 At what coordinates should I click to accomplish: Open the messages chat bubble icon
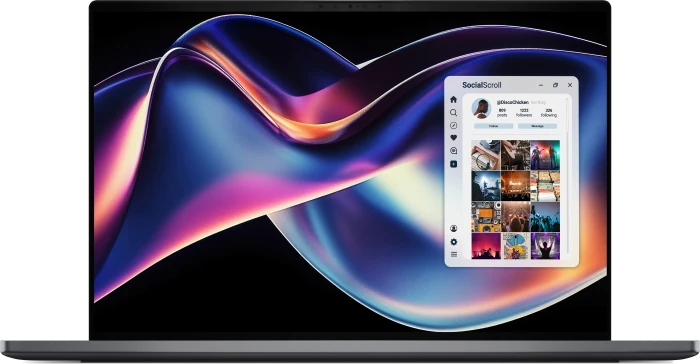tap(454, 151)
